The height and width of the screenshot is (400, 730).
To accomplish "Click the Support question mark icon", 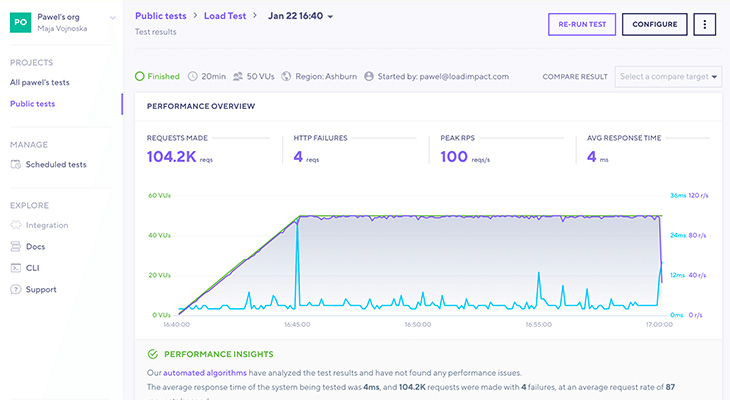I will coord(16,290).
